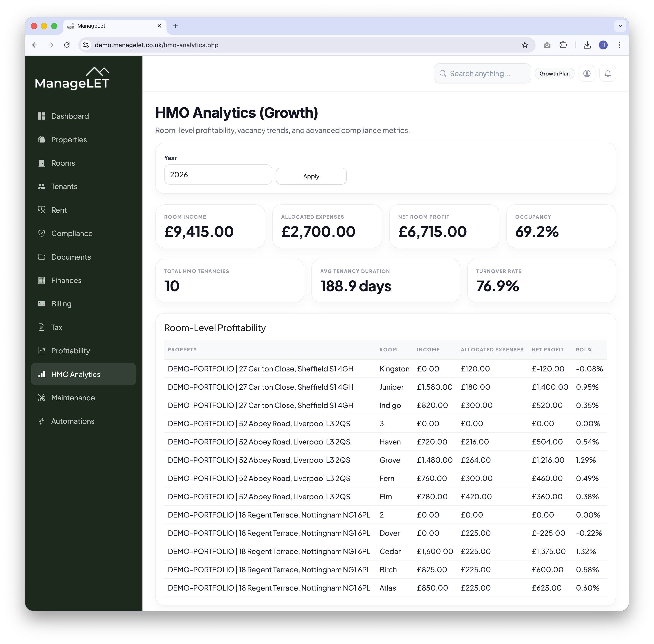Open the Compliance shield icon

(x=42, y=233)
